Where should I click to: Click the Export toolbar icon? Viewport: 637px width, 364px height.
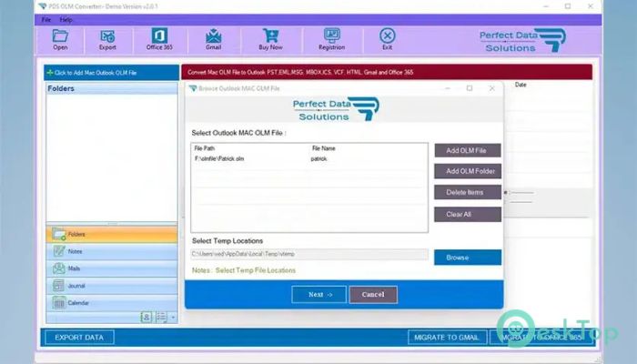pos(107,36)
